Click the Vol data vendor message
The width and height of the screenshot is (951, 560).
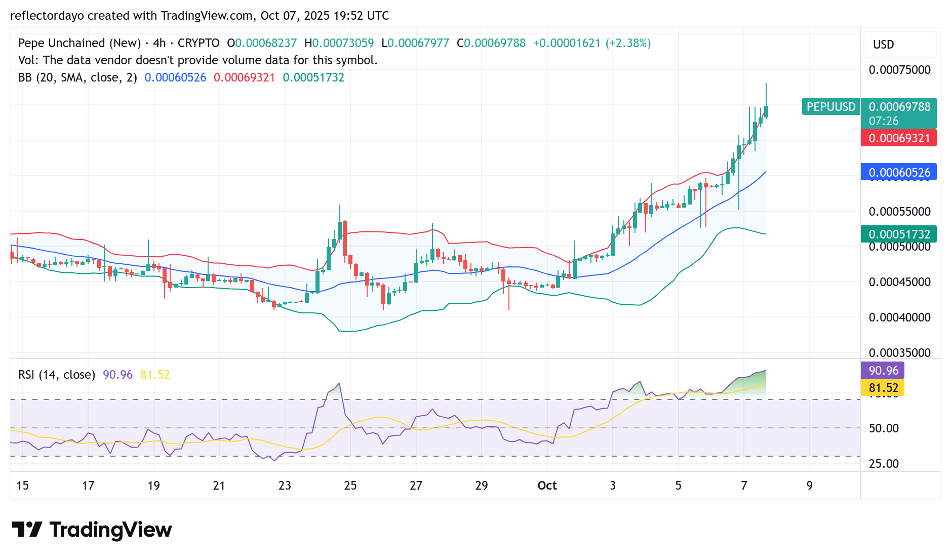click(198, 60)
